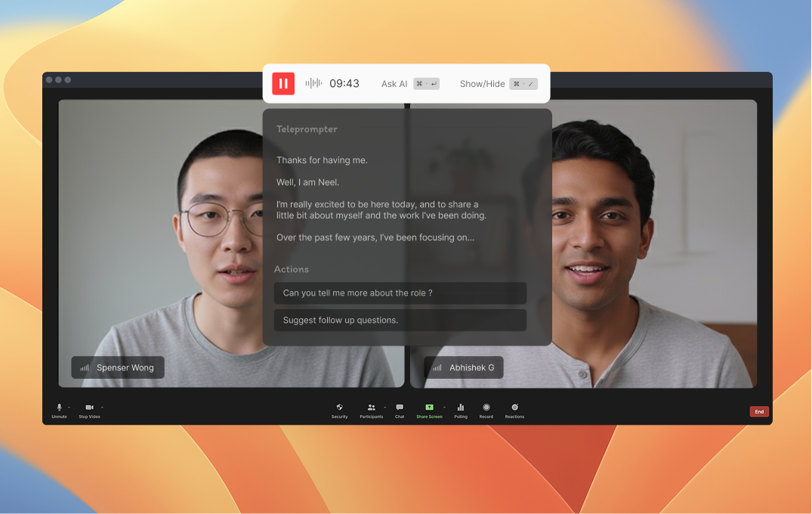Start Record in the meeting toolbar
Screen dimensions: 812x514
click(486, 411)
